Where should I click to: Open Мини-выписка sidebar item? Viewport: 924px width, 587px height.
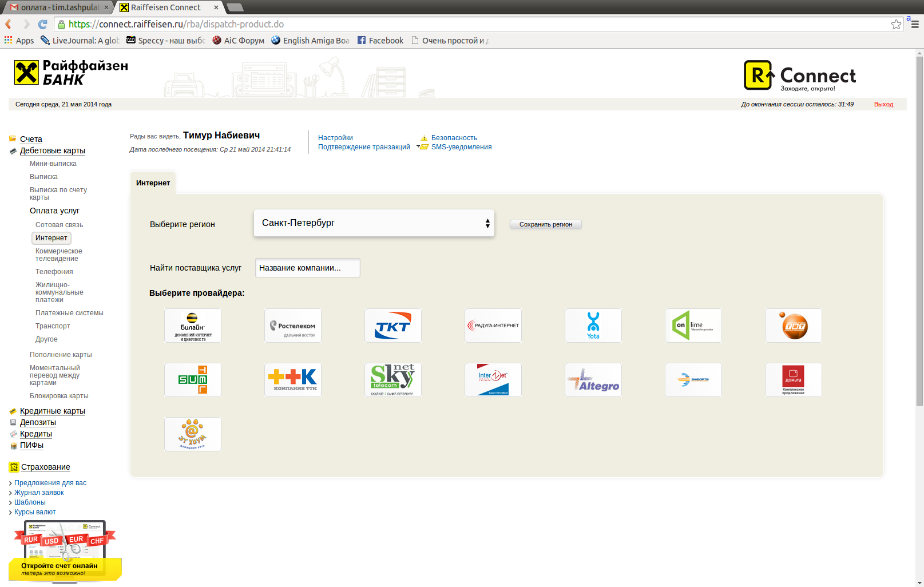[x=53, y=164]
